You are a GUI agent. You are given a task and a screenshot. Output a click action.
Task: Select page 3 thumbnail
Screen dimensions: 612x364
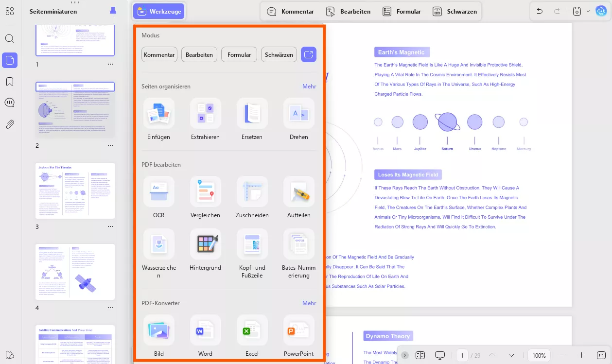pos(75,191)
